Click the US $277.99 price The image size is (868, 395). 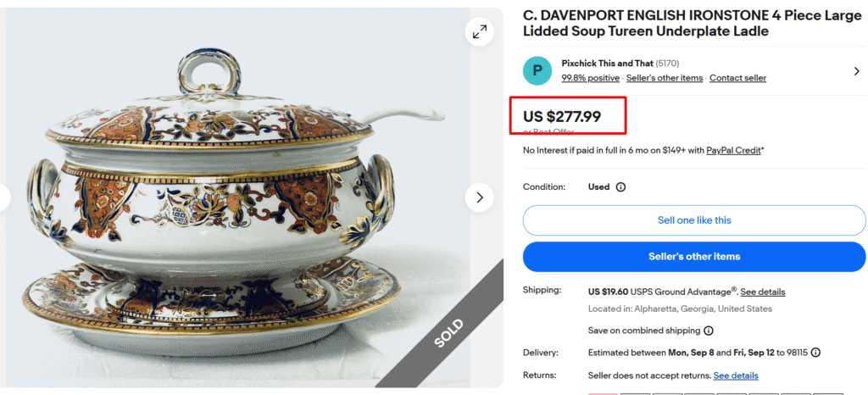pyautogui.click(x=562, y=117)
